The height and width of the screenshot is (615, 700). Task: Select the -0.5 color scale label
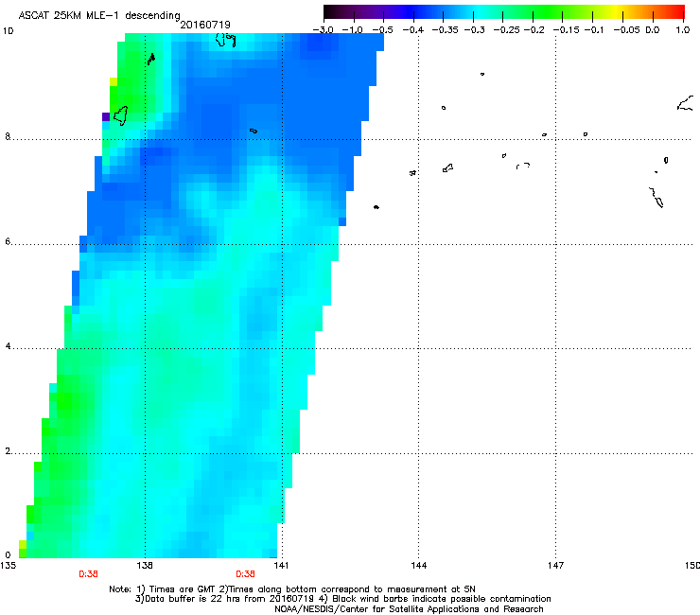coord(382,30)
